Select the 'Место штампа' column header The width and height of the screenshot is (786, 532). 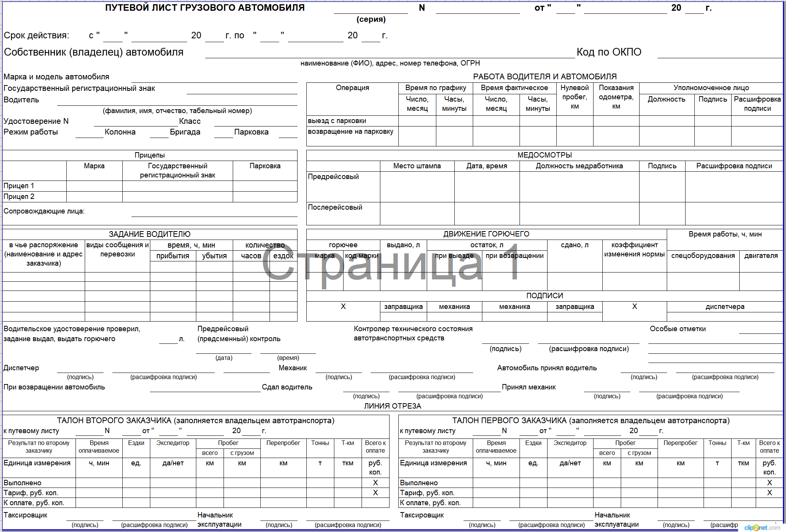(417, 166)
